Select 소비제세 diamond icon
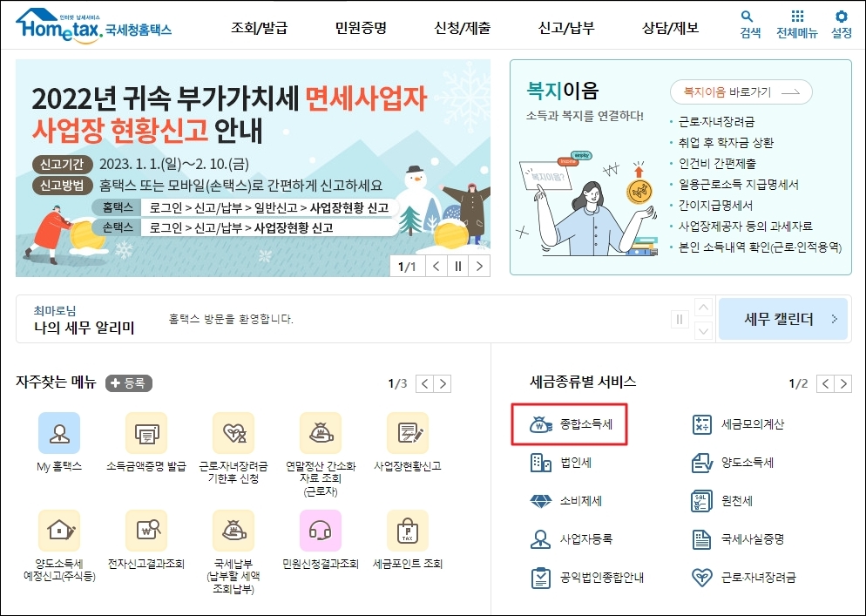This screenshot has height=616, width=866. (x=541, y=501)
